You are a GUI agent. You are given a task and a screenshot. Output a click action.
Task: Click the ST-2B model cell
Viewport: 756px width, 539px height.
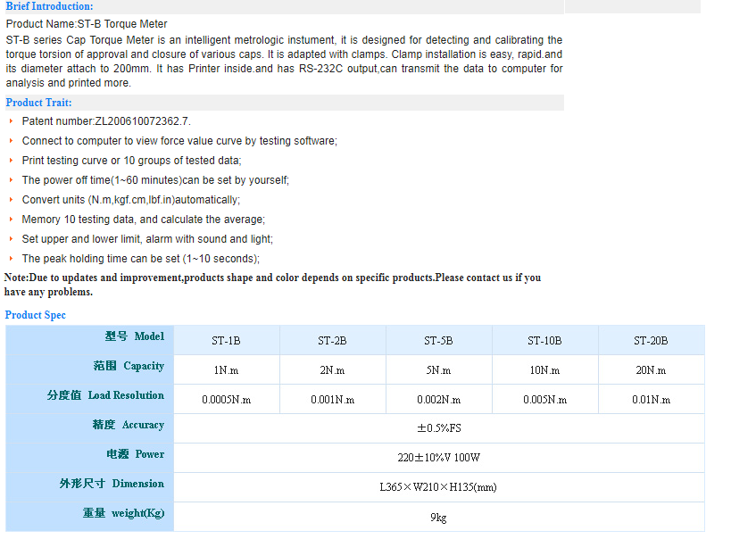[333, 340]
